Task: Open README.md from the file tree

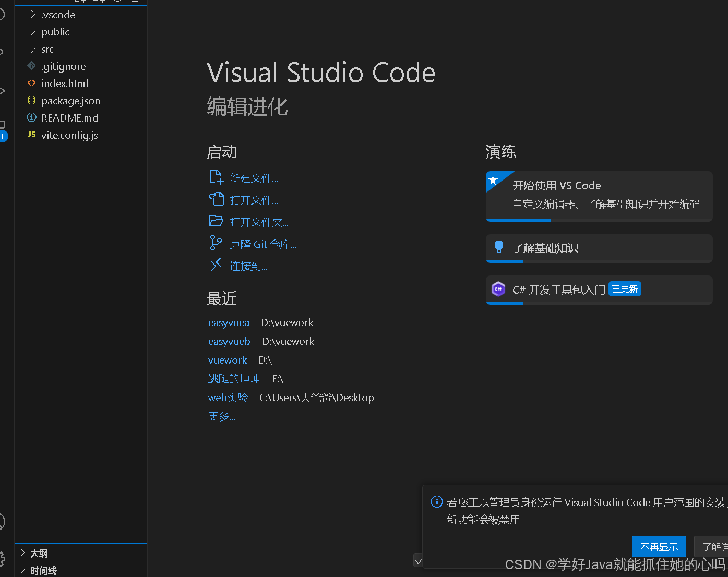Action: click(x=69, y=118)
